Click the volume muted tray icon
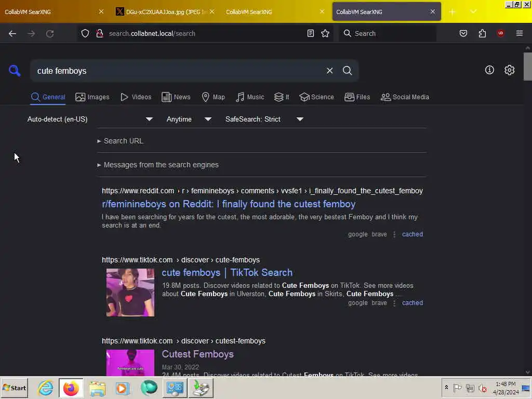The height and width of the screenshot is (399, 532). (x=482, y=388)
